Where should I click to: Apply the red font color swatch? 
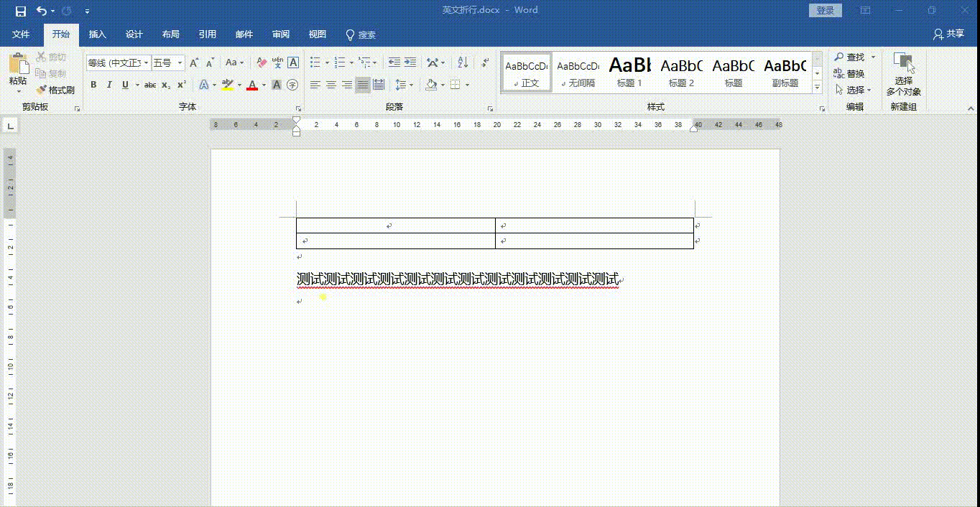[x=251, y=85]
